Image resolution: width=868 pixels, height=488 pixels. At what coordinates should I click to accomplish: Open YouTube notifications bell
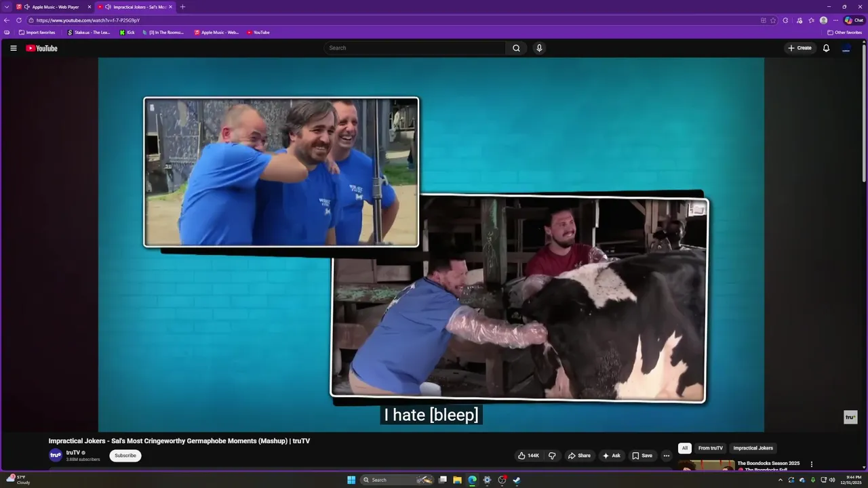826,48
